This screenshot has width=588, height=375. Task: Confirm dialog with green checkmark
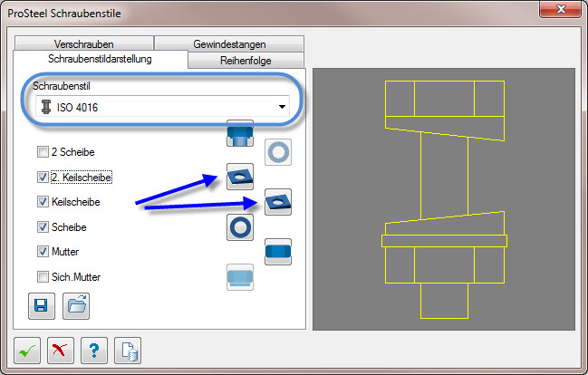pos(27,351)
